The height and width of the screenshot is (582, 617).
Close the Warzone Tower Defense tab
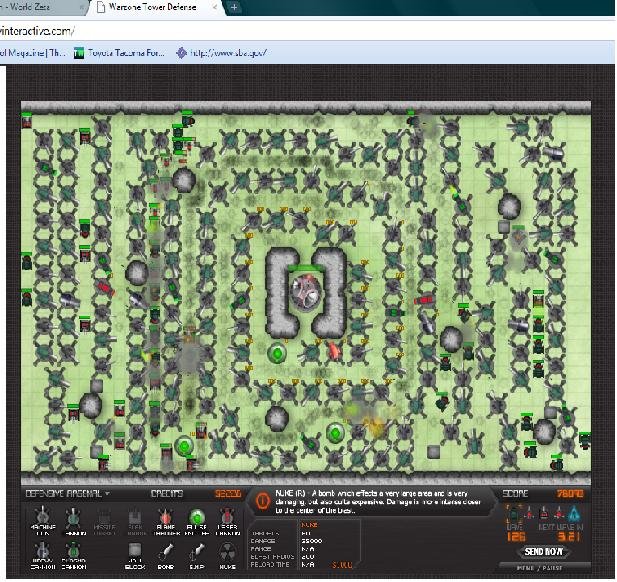click(215, 7)
